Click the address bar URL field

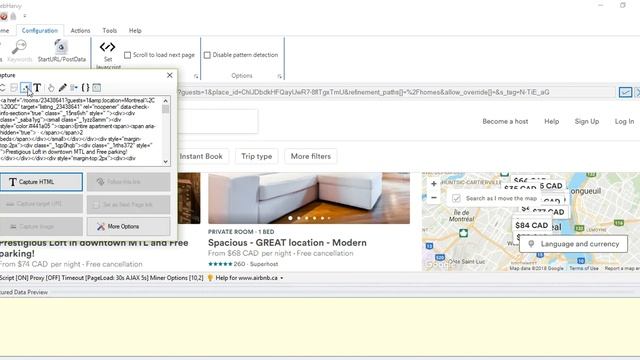pyautogui.click(x=396, y=92)
